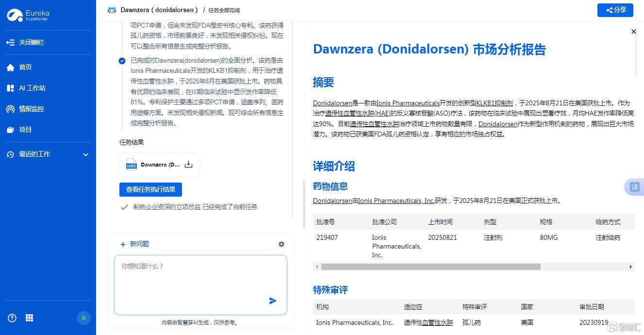Click table cell 219407
Viewport: 644px width, 335px height.
(327, 237)
